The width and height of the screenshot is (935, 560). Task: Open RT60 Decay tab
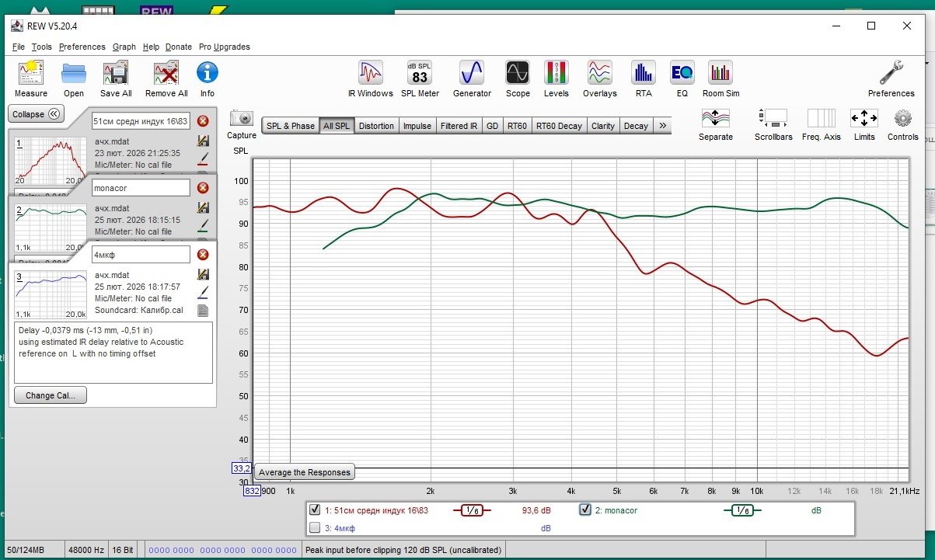coord(559,126)
